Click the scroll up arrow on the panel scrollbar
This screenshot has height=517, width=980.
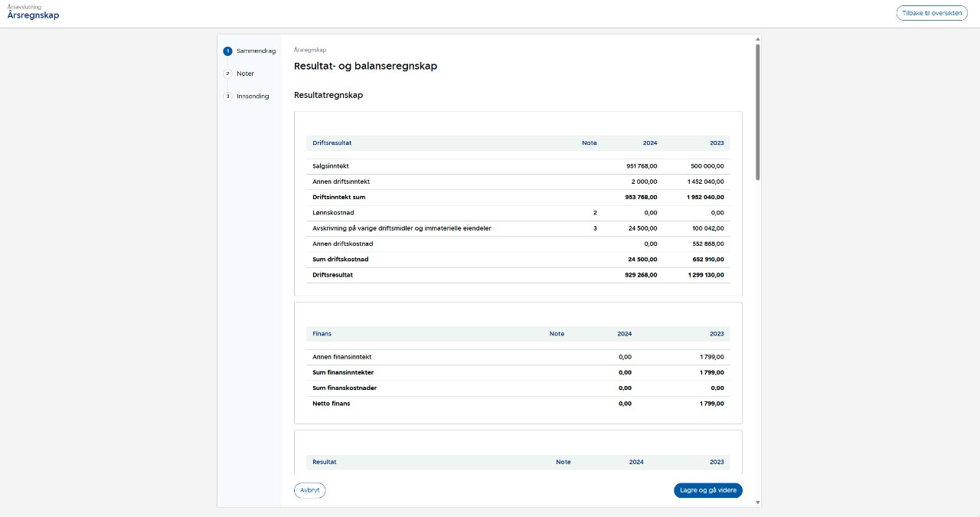click(757, 39)
